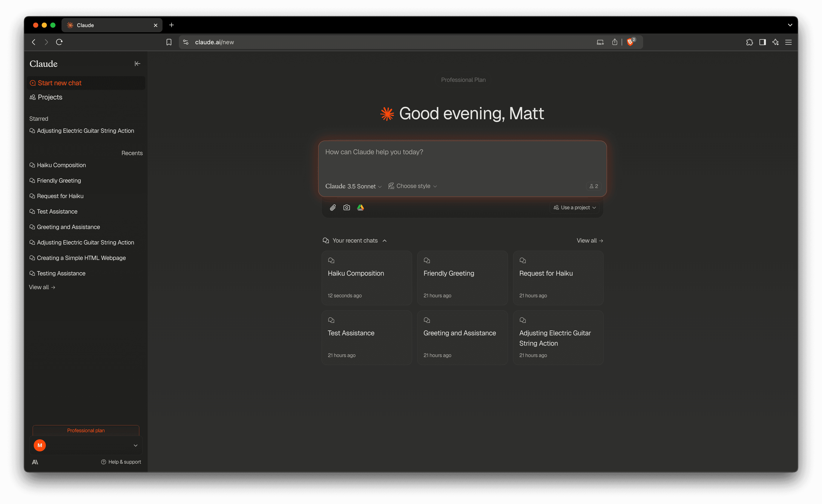Open the Choose style dropdown
Image resolution: width=822 pixels, height=504 pixels.
pos(413,186)
